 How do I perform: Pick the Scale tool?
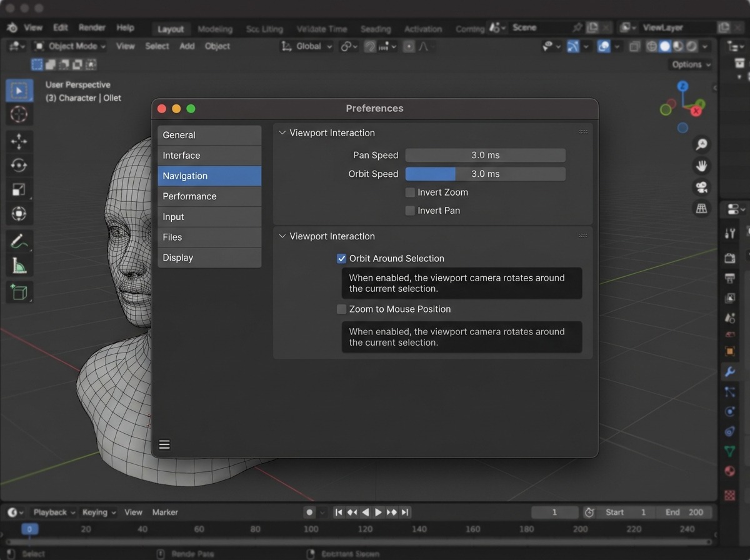19,189
